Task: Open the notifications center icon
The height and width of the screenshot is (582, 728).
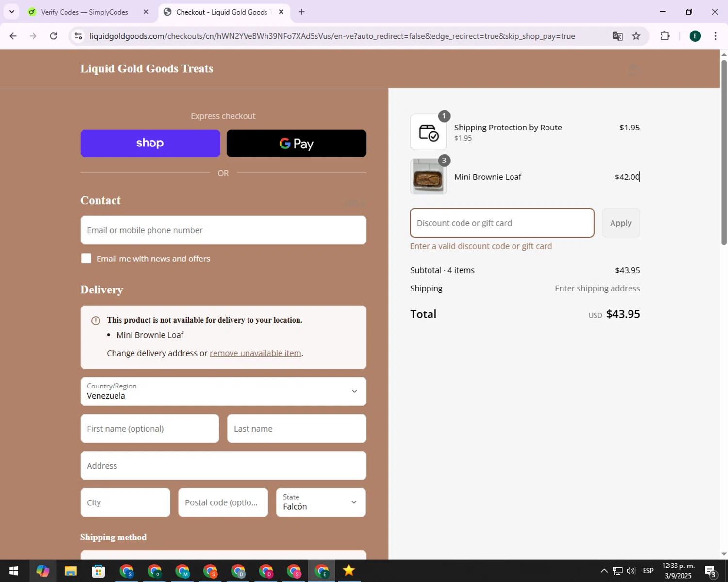Action: [711, 571]
